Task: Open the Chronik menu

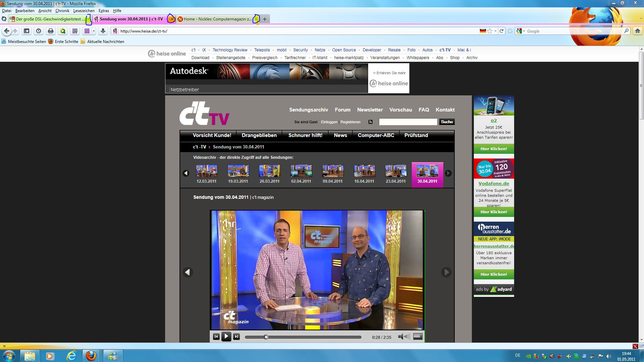Action: pos(62,11)
